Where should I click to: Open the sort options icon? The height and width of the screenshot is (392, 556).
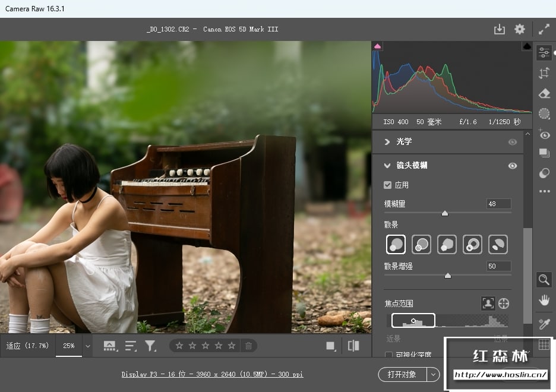[x=131, y=346]
